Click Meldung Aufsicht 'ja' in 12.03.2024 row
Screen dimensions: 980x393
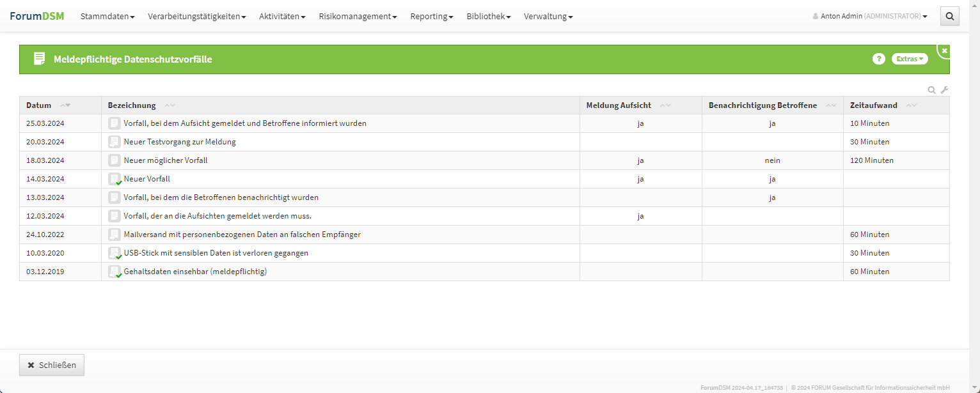(640, 216)
